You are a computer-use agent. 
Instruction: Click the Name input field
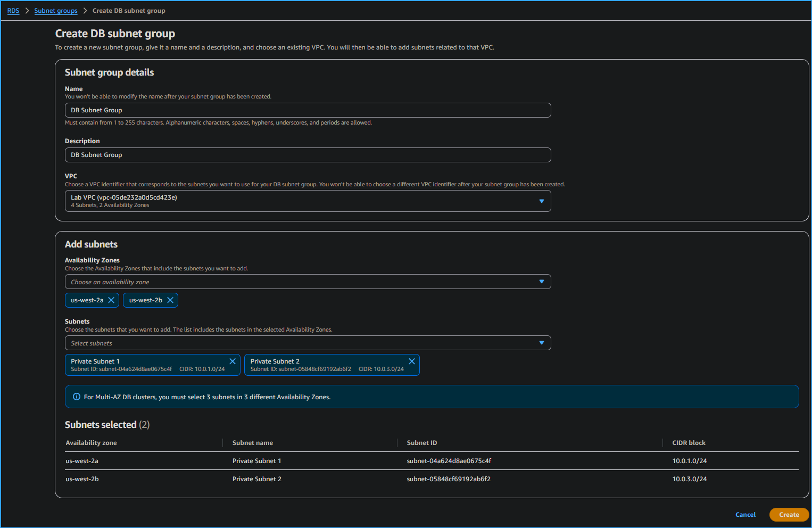pyautogui.click(x=308, y=110)
